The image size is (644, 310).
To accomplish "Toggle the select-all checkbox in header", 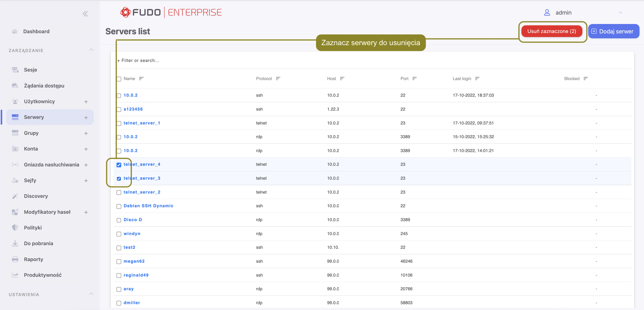I will click(119, 79).
